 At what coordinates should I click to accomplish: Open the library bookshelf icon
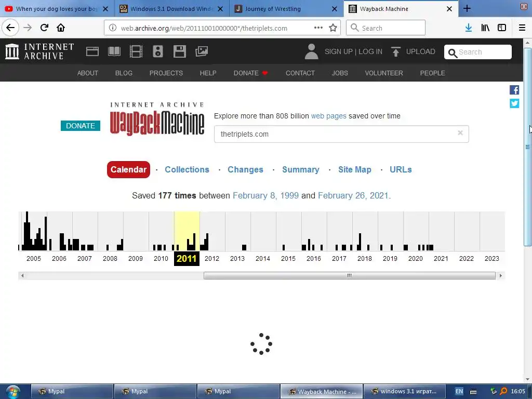(485, 28)
